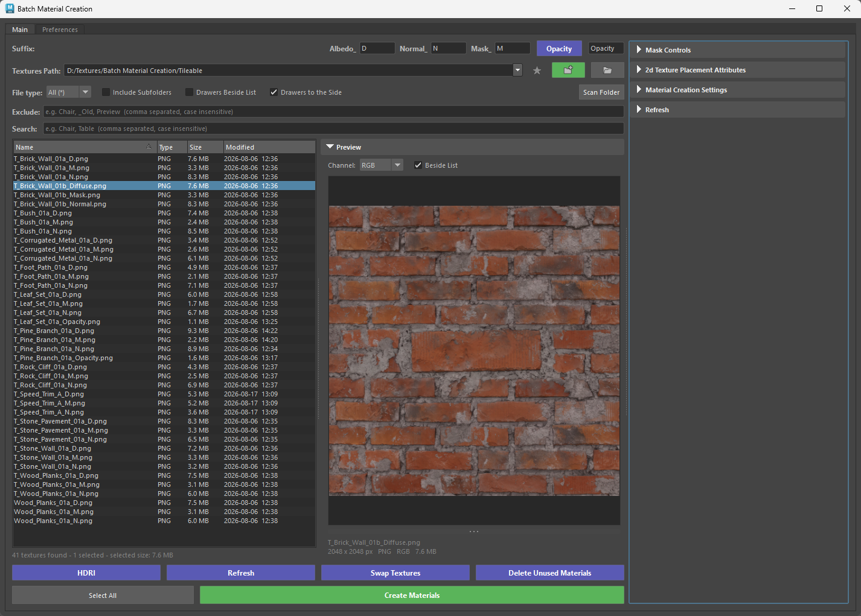Screen dimensions: 861x616
Task: Select T_Speed_Trim_A_D.png in the list
Action: coord(164,394)
